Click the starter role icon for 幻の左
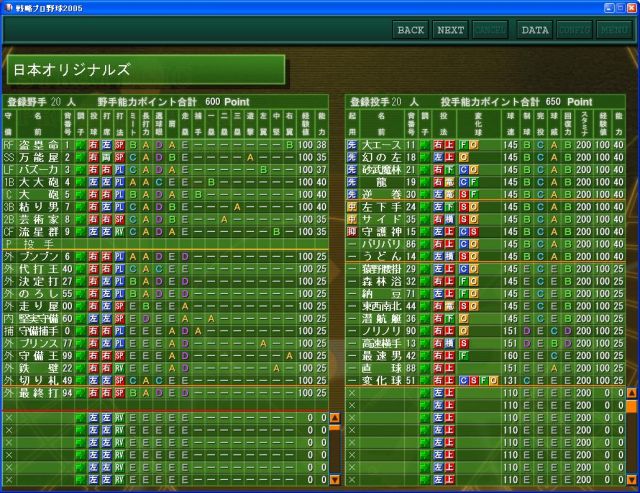The width and height of the screenshot is (640, 493). [352, 158]
